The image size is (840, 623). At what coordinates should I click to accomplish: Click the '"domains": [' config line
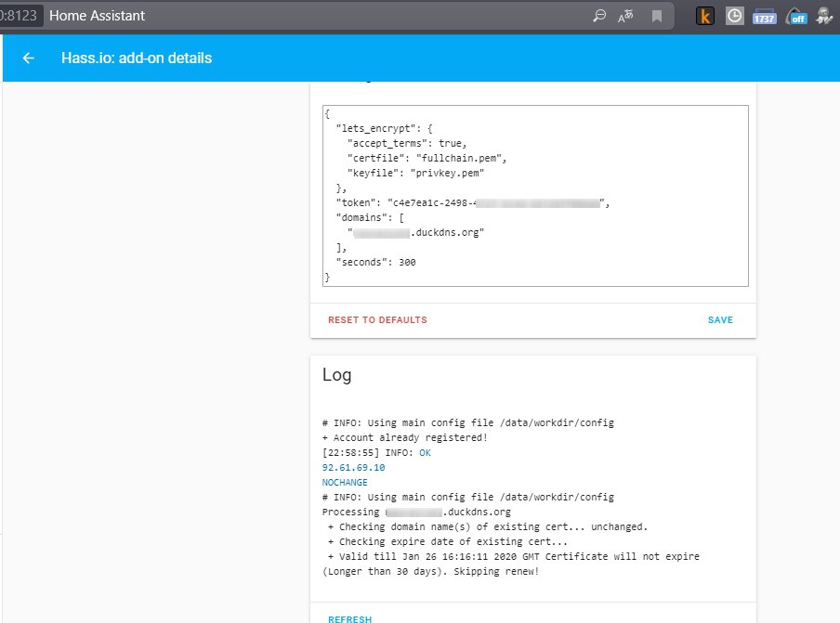(370, 218)
